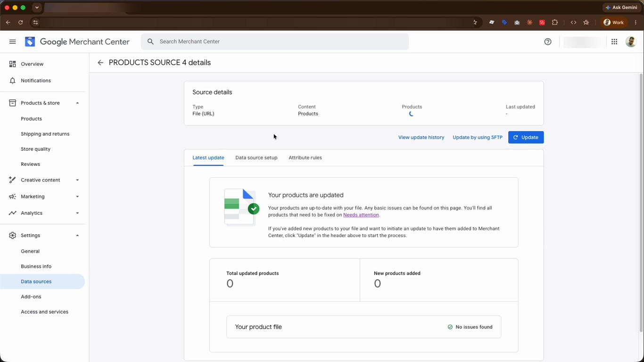Screen dimensions: 644x362
Task: Click the Google Merchant Center logo
Action: 30,41
